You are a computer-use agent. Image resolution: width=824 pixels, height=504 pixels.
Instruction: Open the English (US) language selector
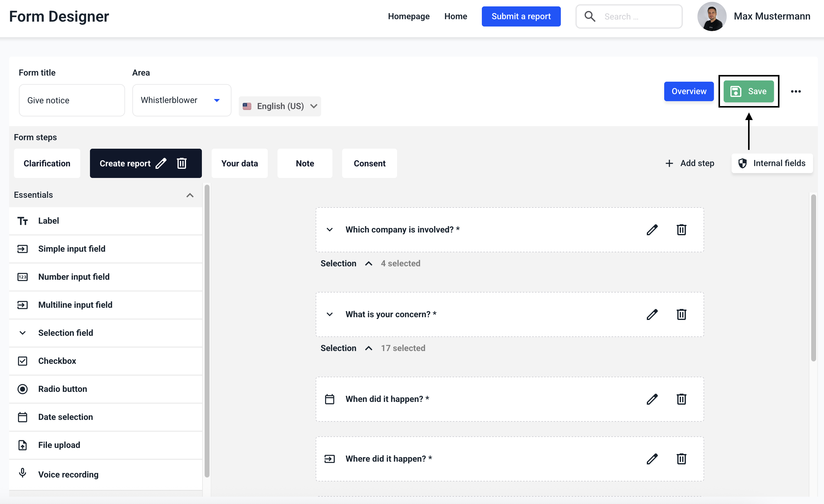pos(280,106)
